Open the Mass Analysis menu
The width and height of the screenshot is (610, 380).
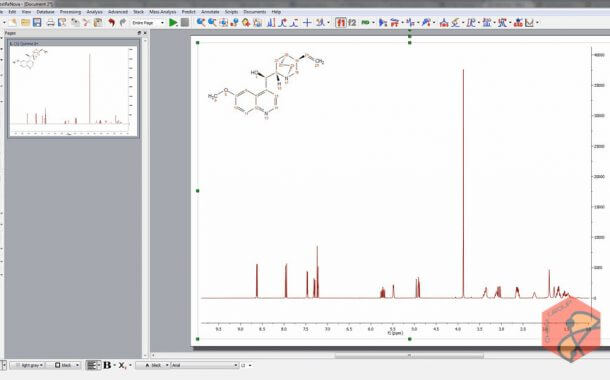click(x=163, y=12)
